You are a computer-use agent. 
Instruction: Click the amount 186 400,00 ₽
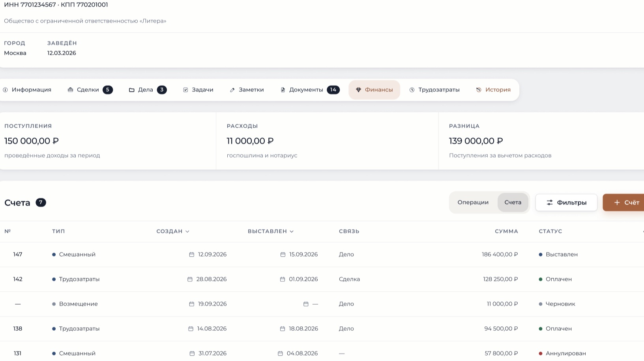click(500, 255)
